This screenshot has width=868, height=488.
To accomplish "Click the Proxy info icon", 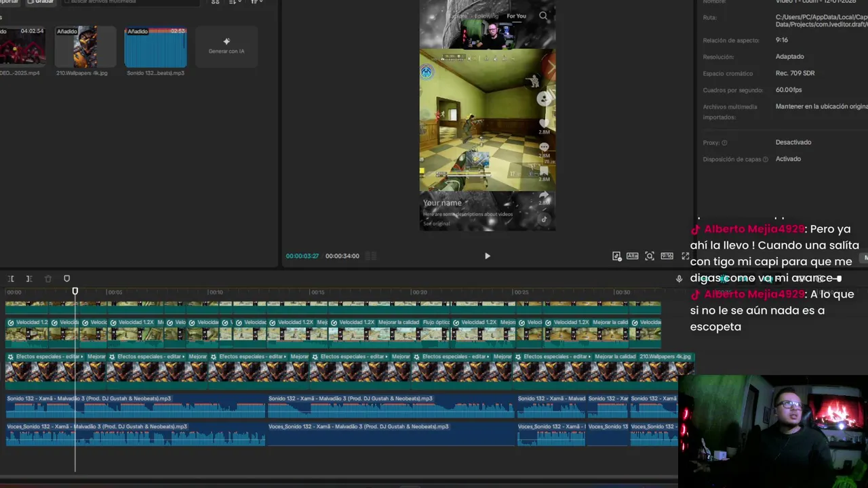I will pos(724,143).
